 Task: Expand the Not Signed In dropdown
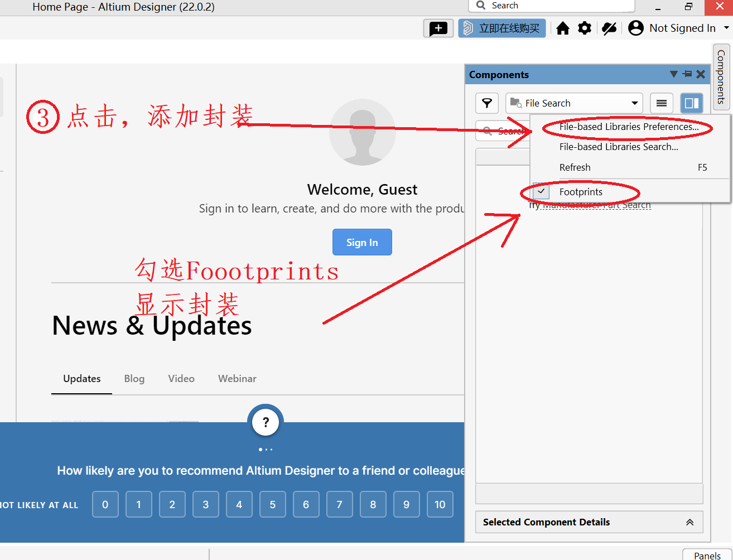tap(724, 27)
